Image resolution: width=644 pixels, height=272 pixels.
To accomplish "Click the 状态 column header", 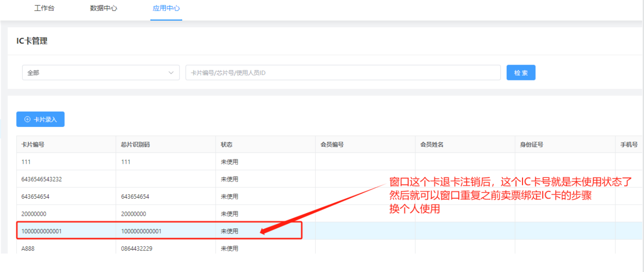I will [x=227, y=145].
